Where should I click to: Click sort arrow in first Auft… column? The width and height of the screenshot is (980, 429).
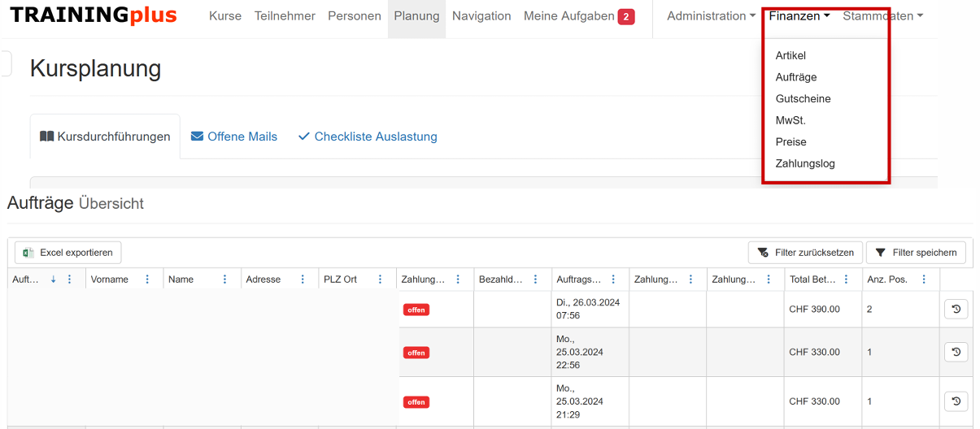(54, 279)
